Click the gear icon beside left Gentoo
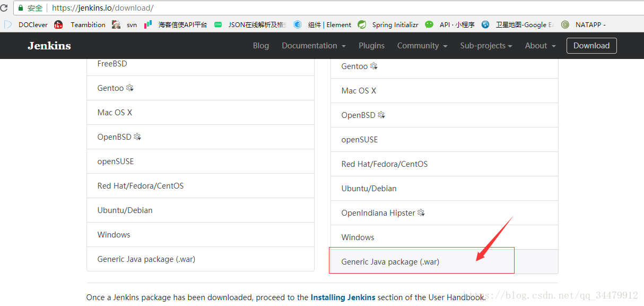 [x=130, y=88]
